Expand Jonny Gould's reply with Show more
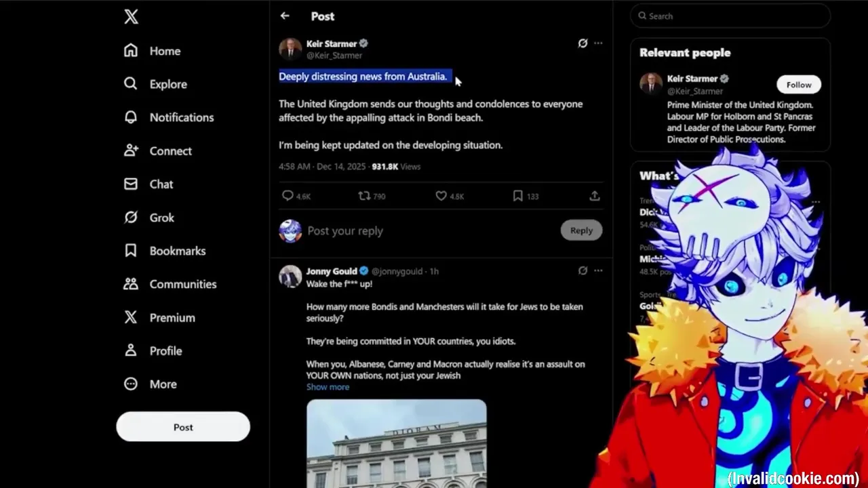 (x=328, y=387)
